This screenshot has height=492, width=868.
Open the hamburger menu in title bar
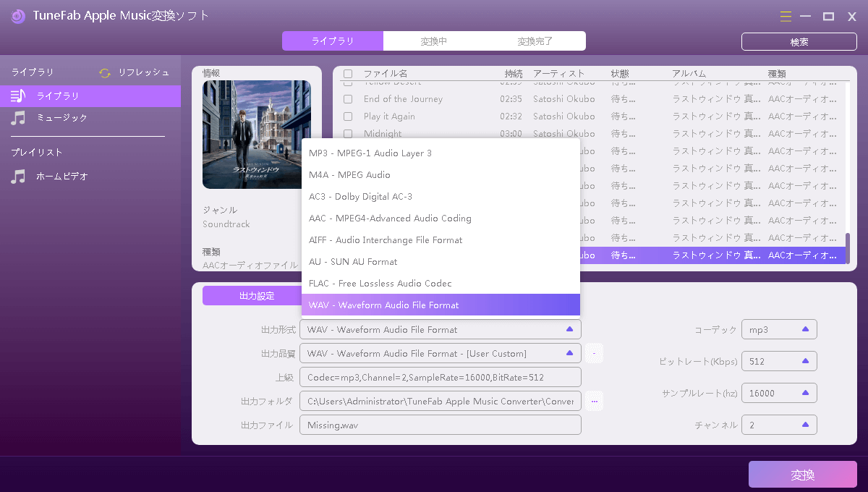click(786, 16)
